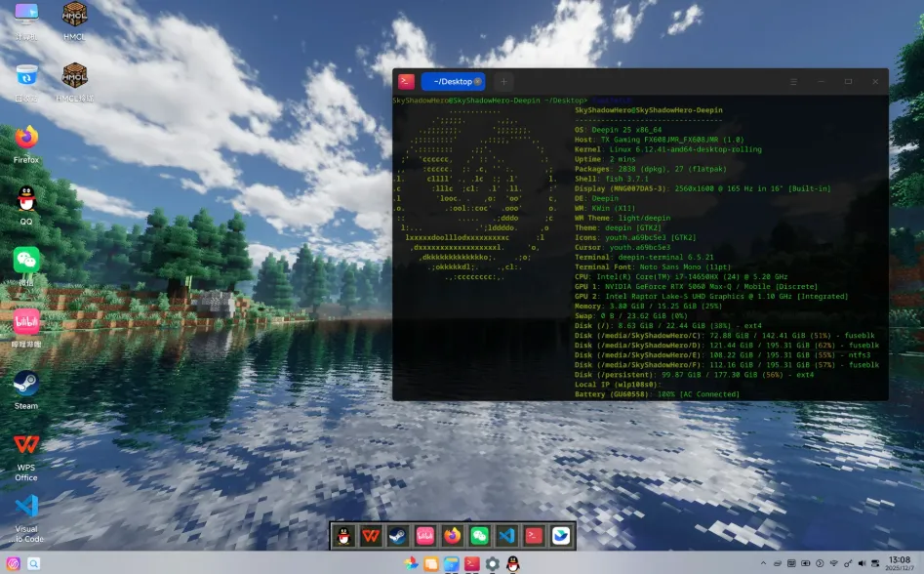Close the ~/Desktop terminal tab
This screenshot has width=924, height=574.
click(x=478, y=82)
